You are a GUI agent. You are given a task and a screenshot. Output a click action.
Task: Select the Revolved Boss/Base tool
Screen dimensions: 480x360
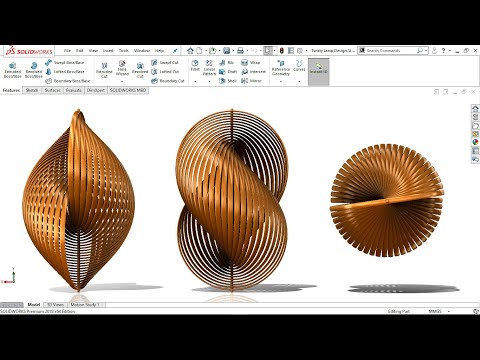(x=34, y=70)
